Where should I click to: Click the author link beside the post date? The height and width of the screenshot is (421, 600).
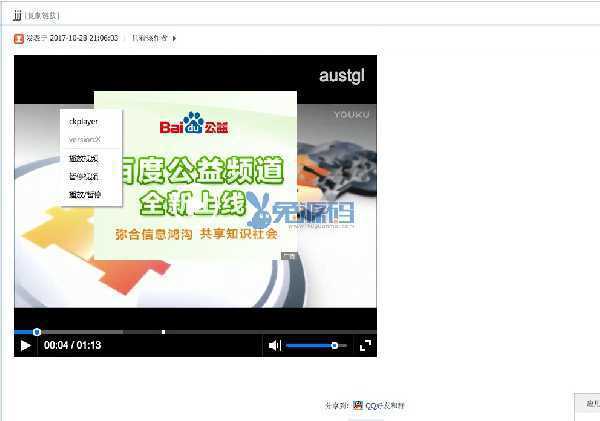point(150,38)
